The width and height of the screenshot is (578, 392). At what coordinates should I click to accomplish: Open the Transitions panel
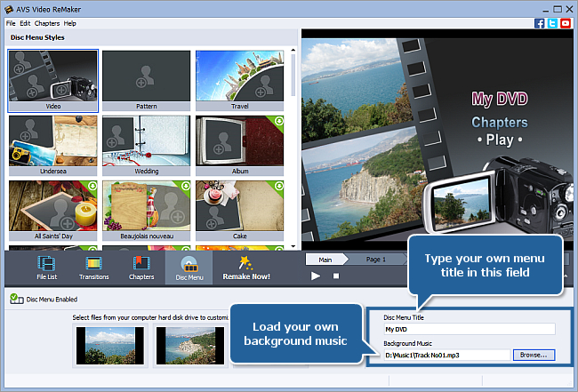click(x=94, y=268)
